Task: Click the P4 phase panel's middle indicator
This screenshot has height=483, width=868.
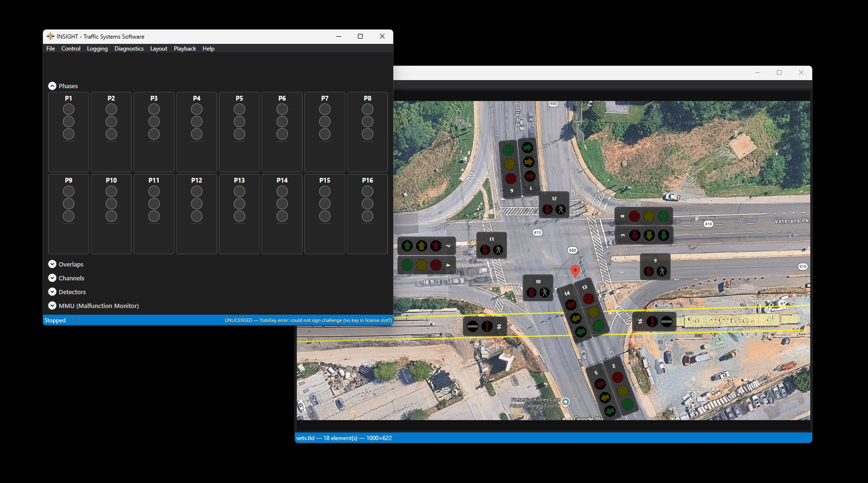Action: tap(197, 122)
